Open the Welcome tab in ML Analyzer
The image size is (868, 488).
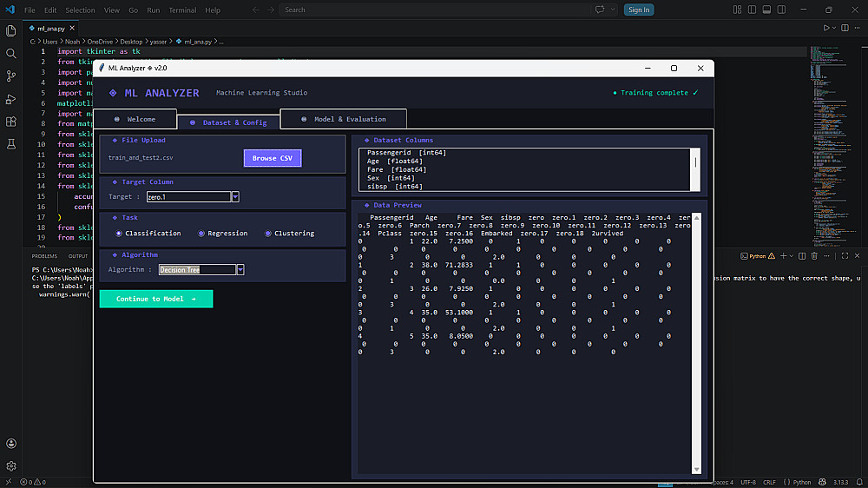tap(135, 119)
